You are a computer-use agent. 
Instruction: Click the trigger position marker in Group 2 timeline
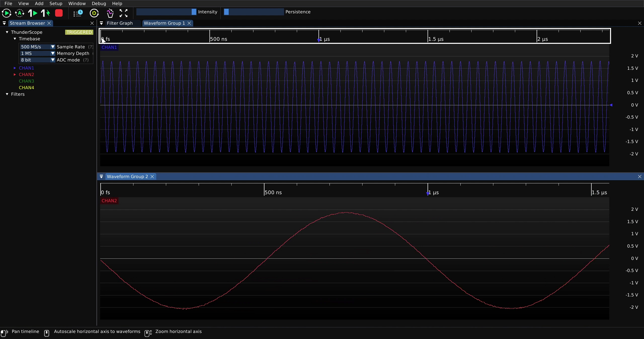point(428,193)
